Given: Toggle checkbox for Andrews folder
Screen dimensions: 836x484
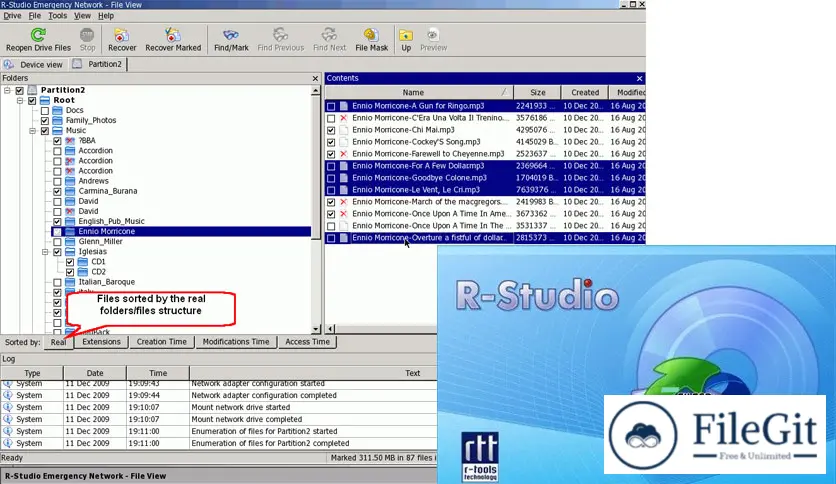Looking at the screenshot, I should click(x=57, y=181).
